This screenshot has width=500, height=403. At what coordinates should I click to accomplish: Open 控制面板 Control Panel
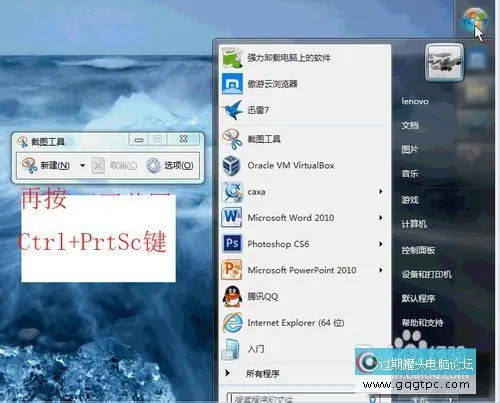point(418,250)
